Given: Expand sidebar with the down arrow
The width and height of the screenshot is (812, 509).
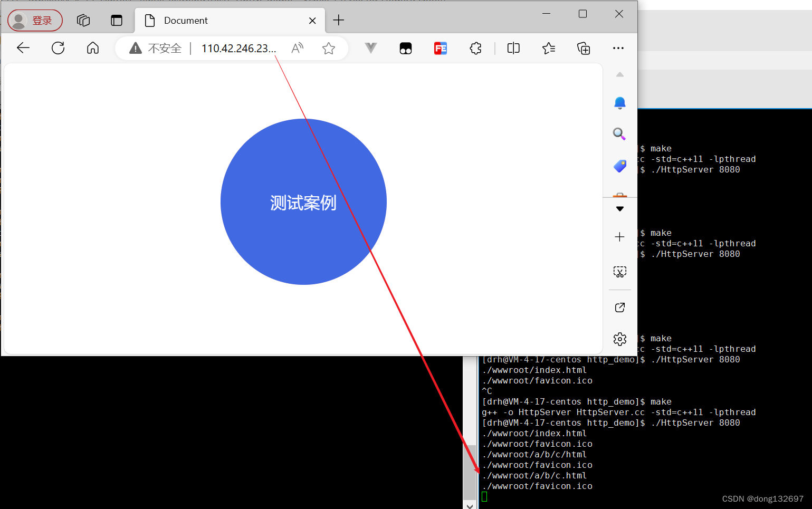Looking at the screenshot, I should tap(620, 209).
